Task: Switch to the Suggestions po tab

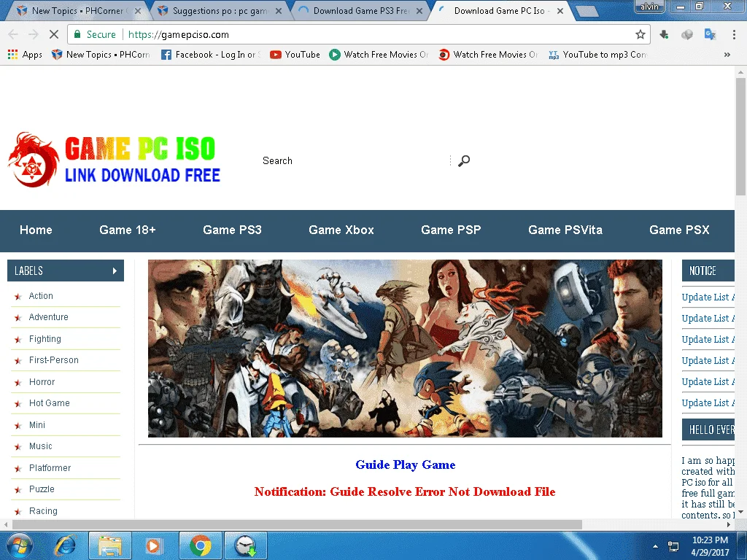Action: coord(219,10)
